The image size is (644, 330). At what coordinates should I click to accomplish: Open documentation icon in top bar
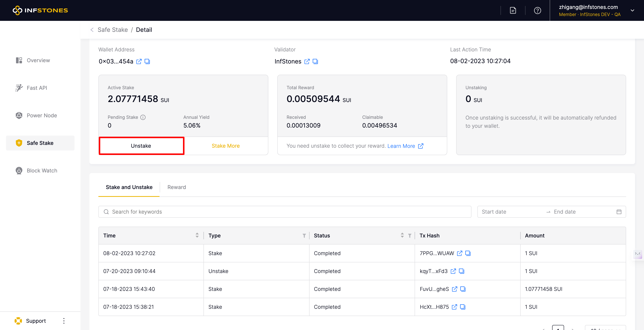click(x=513, y=10)
